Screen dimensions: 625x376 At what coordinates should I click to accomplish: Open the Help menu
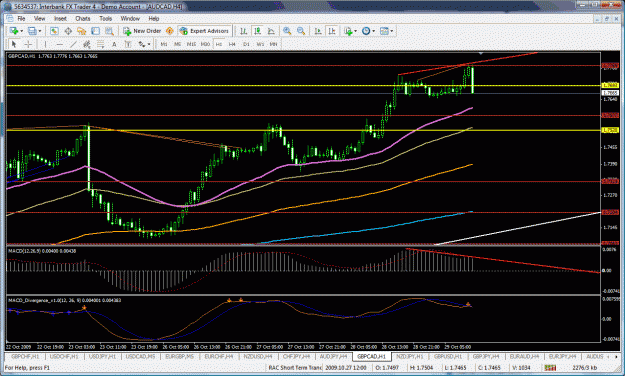[x=154, y=18]
